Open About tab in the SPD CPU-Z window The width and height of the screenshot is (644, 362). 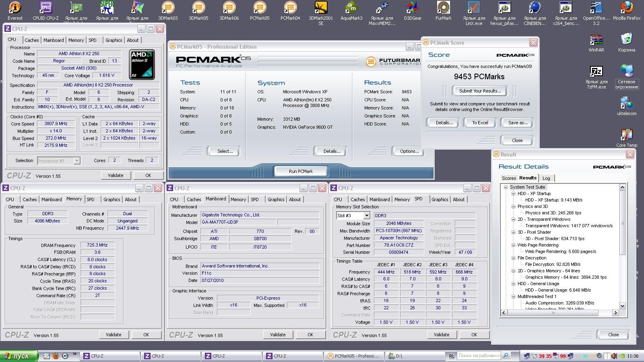(x=458, y=200)
